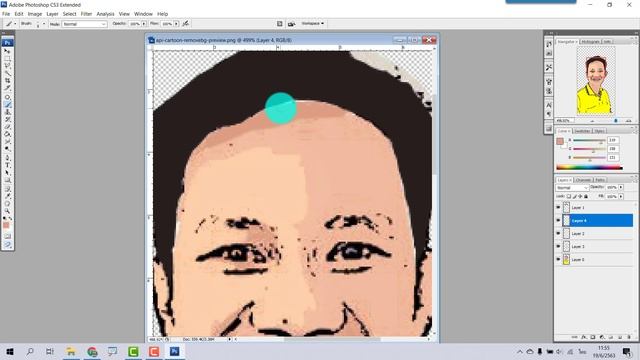Hide Layer 4 with its eye icon
The width and height of the screenshot is (640, 360).
[x=558, y=220]
